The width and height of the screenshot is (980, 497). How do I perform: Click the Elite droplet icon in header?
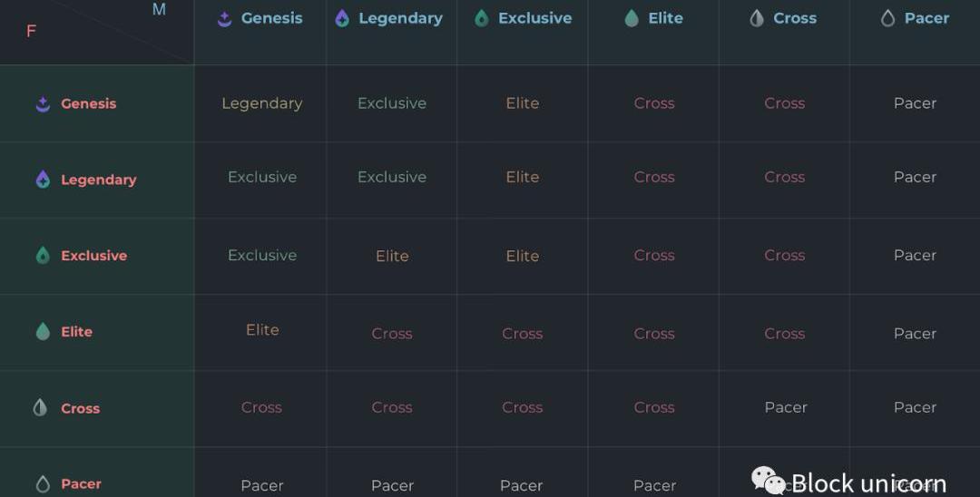pos(632,18)
